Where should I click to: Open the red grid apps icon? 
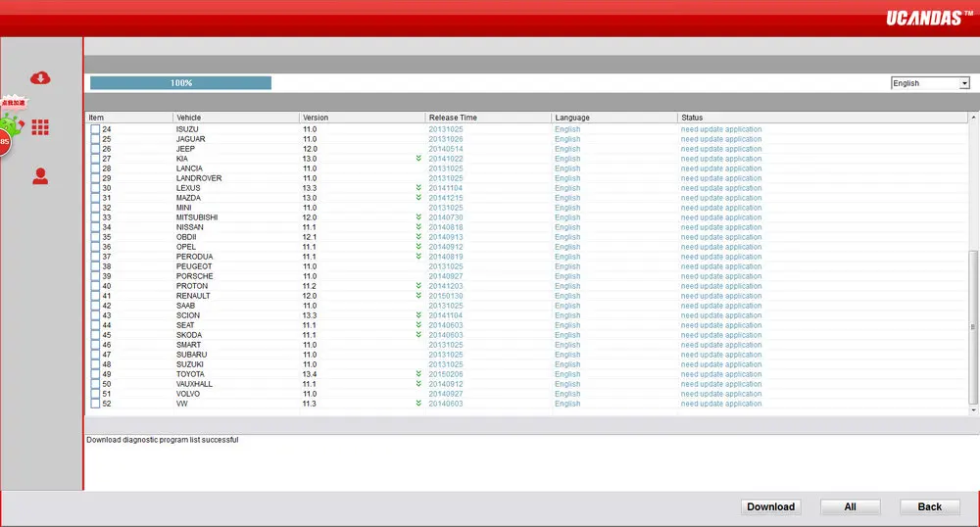pyautogui.click(x=40, y=127)
